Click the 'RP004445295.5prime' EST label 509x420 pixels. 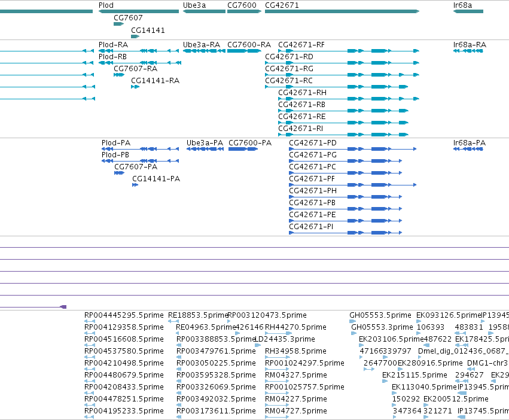point(124,315)
